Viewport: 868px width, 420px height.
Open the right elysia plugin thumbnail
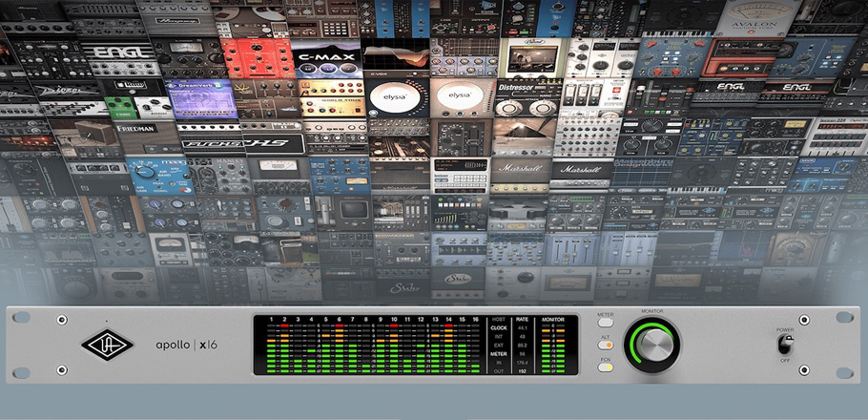click(463, 98)
